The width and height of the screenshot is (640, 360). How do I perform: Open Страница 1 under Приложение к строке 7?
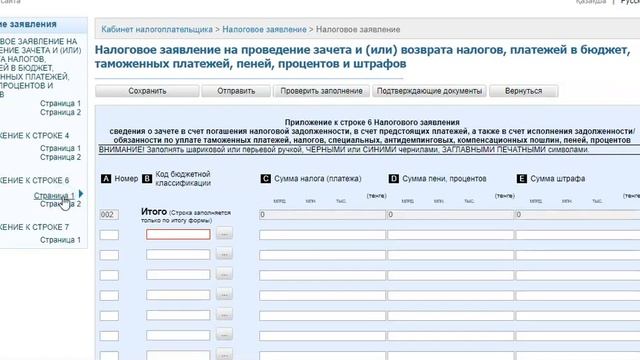click(60, 240)
